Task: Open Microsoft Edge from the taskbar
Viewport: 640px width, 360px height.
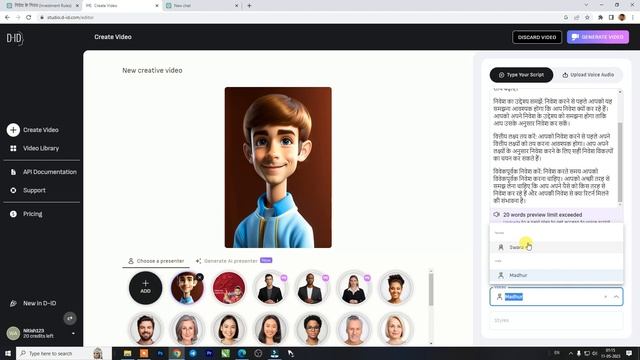Action: pos(242,353)
